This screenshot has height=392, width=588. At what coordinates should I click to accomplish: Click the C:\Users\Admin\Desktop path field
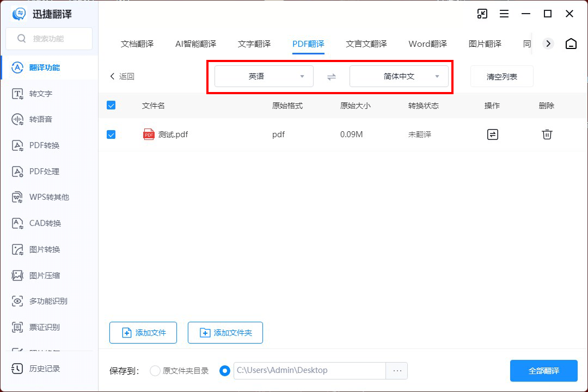[310, 371]
